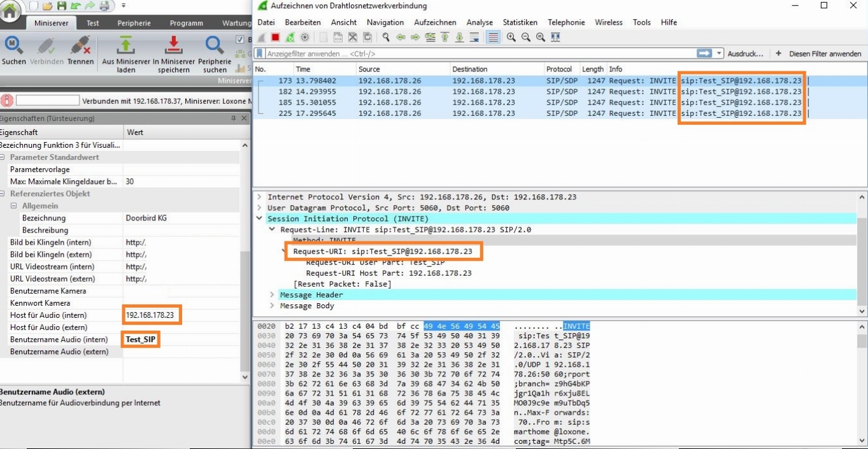This screenshot has height=449, width=868.
Task: Expand the Message Header node
Action: (273, 295)
